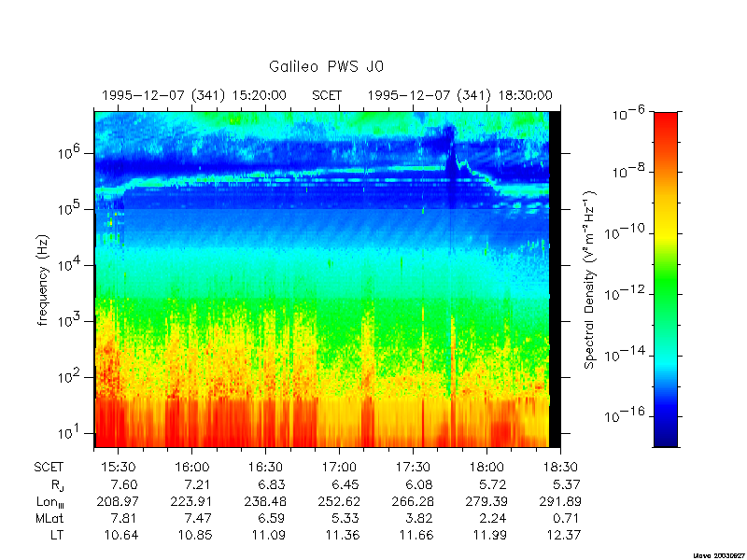The height and width of the screenshot is (560, 747).
Task: Click MLat value '0.71'
Action: coord(566,518)
